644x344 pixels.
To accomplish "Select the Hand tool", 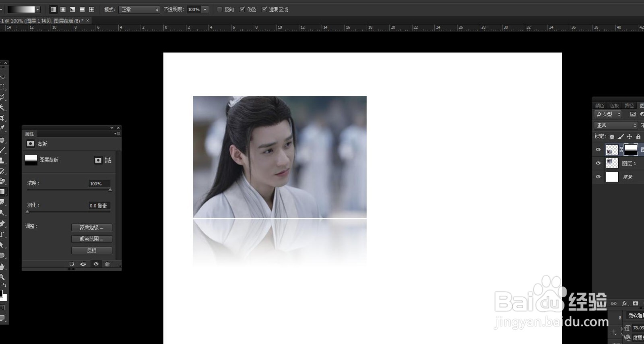I will (x=2, y=266).
